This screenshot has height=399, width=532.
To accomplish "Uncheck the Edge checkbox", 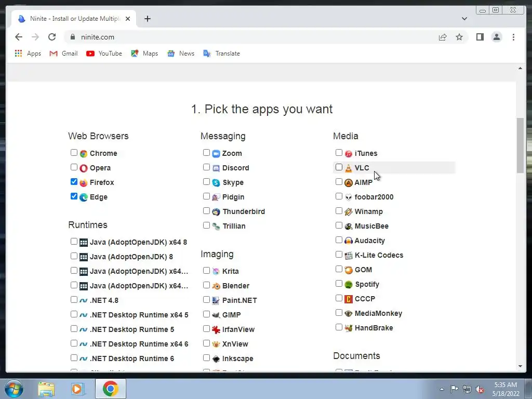I will pos(74,196).
